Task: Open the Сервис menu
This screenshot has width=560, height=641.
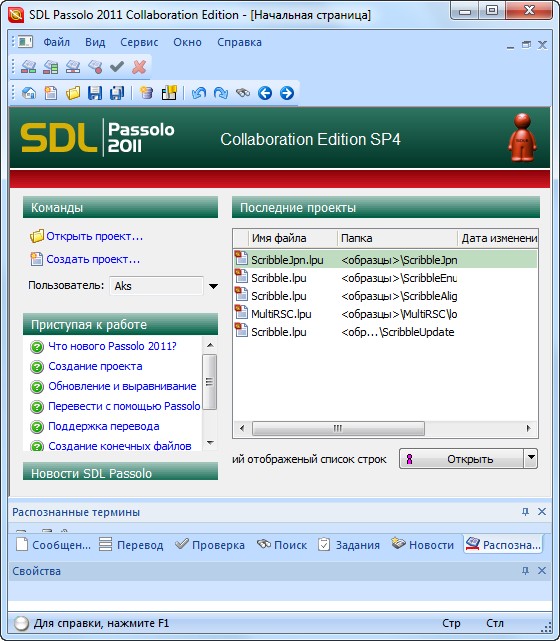Action: pos(139,42)
